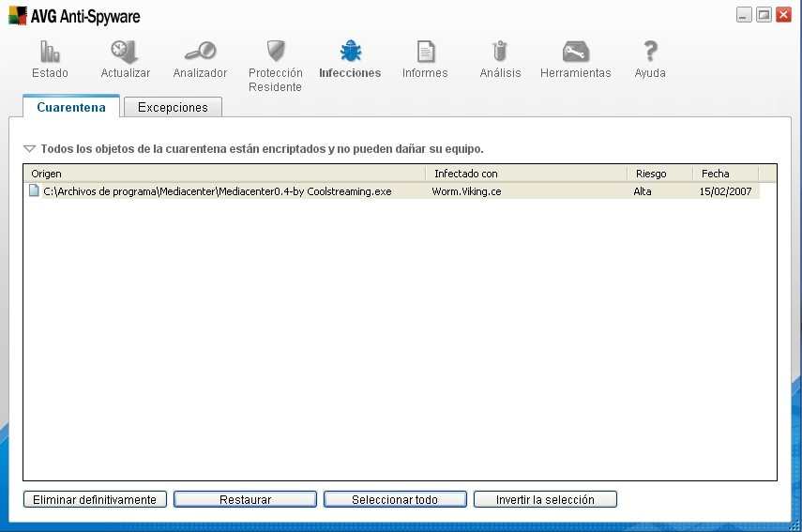Select the Análisis toolbar icon
The height and width of the screenshot is (532, 802).
tap(500, 53)
